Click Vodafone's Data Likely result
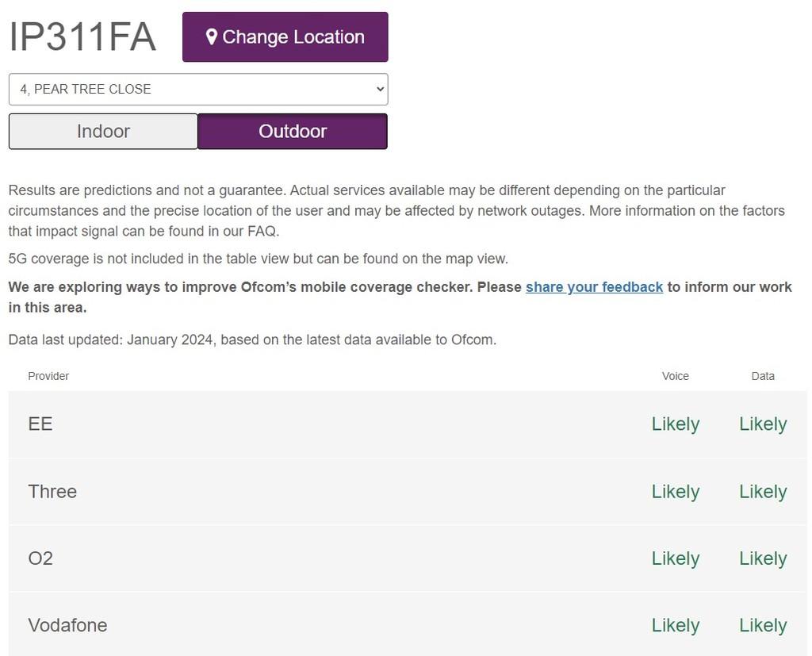 tap(763, 625)
